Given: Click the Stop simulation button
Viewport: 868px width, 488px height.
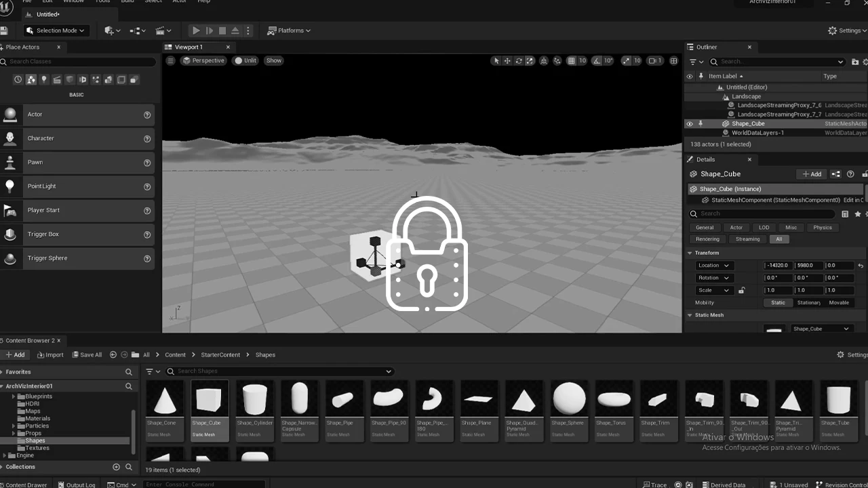Looking at the screenshot, I should pyautogui.click(x=222, y=30).
